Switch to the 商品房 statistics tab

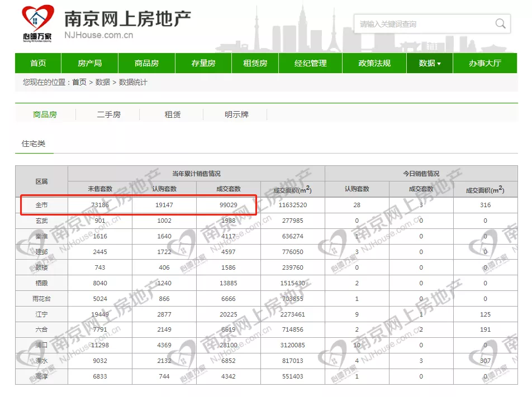pyautogui.click(x=45, y=114)
